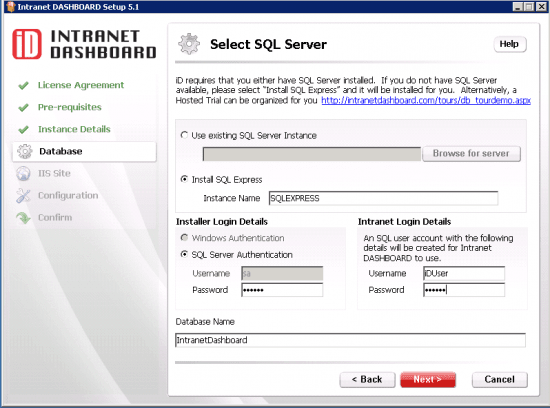Viewport: 550px width, 408px height.
Task: Choose the SQL Server Authentication radio button
Action: coord(184,254)
